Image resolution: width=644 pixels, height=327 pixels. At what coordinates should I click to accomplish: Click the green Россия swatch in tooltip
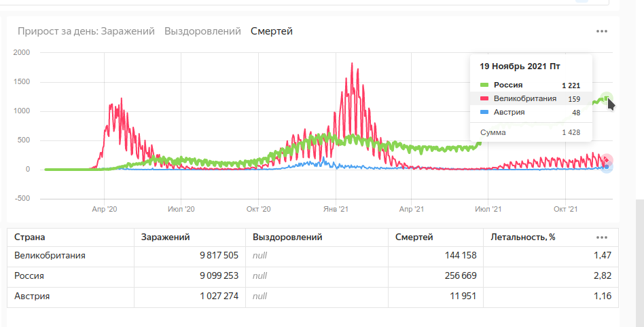pyautogui.click(x=484, y=85)
